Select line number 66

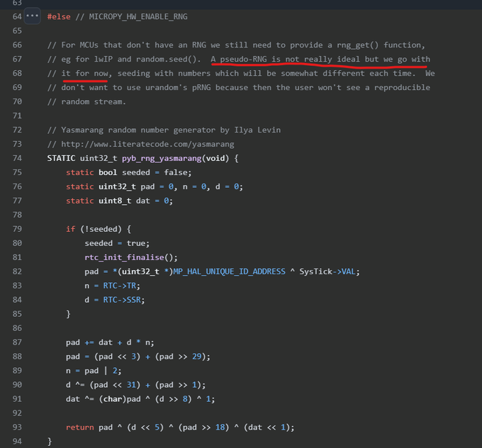click(x=17, y=45)
